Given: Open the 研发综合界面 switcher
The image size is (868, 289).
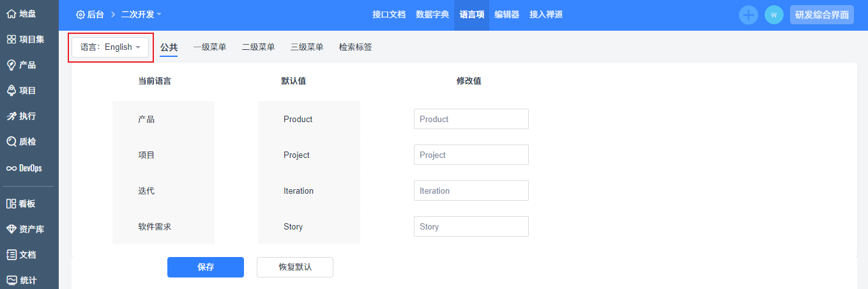Looking at the screenshot, I should 822,15.
